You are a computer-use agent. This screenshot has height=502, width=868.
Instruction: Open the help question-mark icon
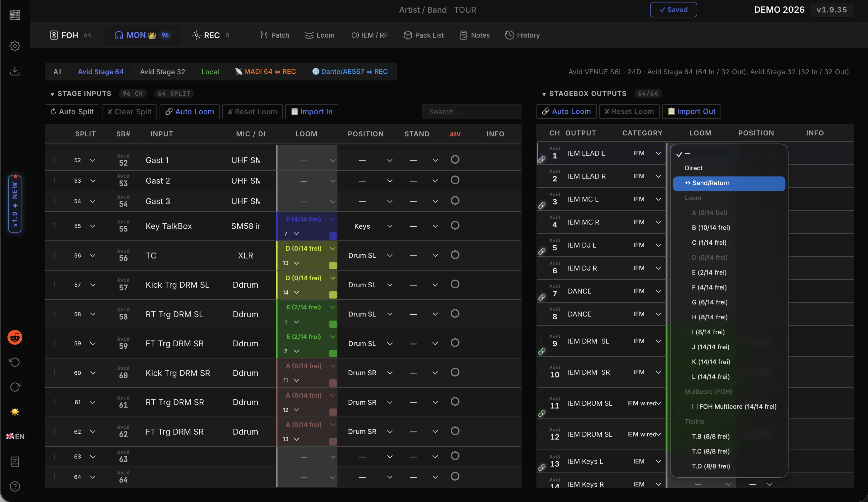[15, 486]
